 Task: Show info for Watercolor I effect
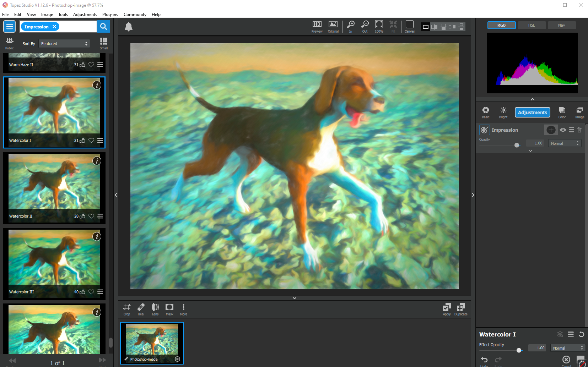click(x=97, y=85)
